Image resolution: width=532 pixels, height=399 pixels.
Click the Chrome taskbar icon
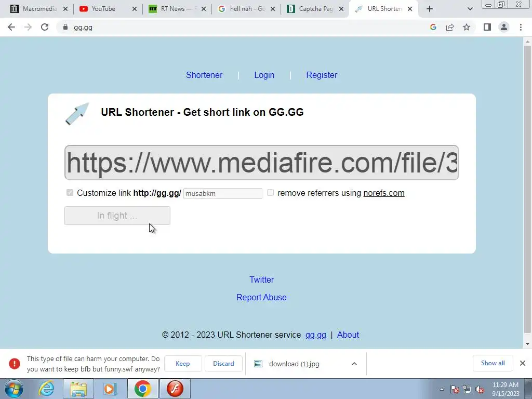[x=142, y=389]
